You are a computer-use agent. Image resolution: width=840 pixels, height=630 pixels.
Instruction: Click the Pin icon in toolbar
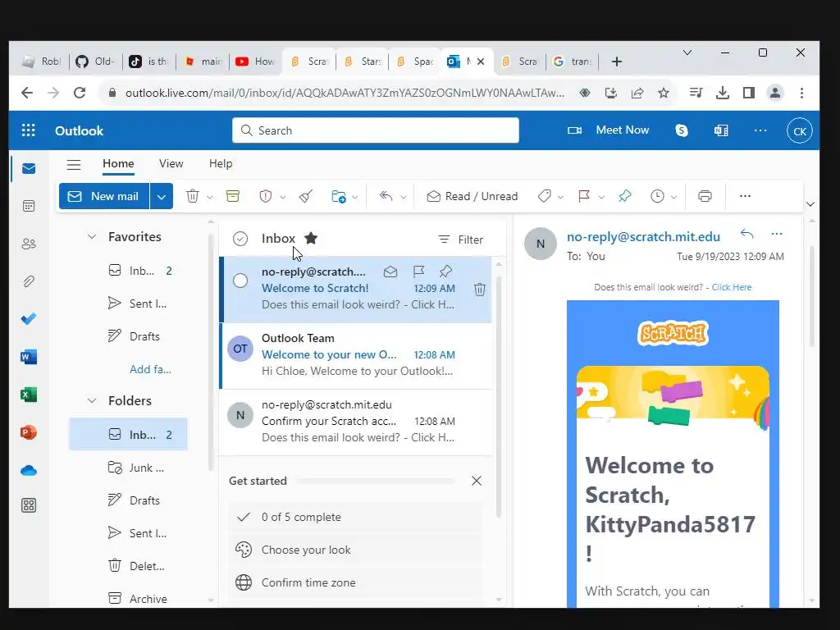click(x=624, y=196)
